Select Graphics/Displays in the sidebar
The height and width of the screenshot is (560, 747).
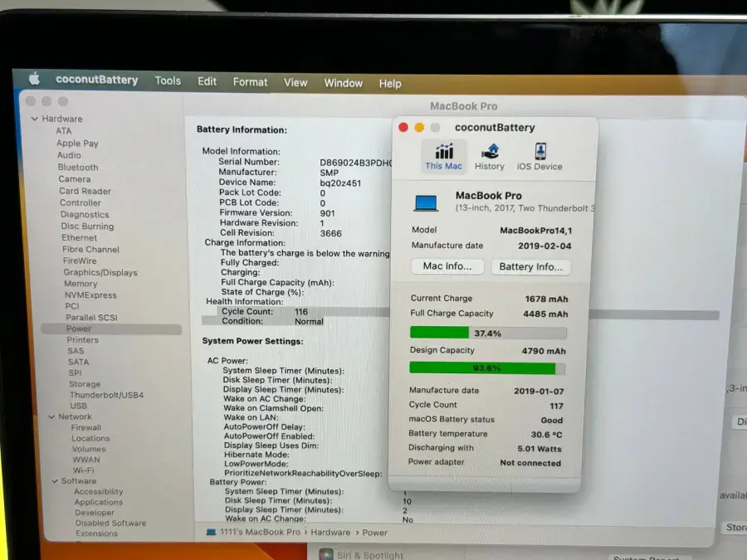[x=99, y=271]
